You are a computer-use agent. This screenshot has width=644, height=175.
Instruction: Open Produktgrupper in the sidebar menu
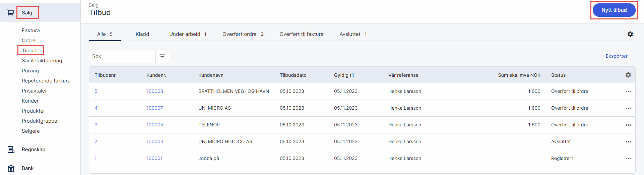pyautogui.click(x=40, y=121)
